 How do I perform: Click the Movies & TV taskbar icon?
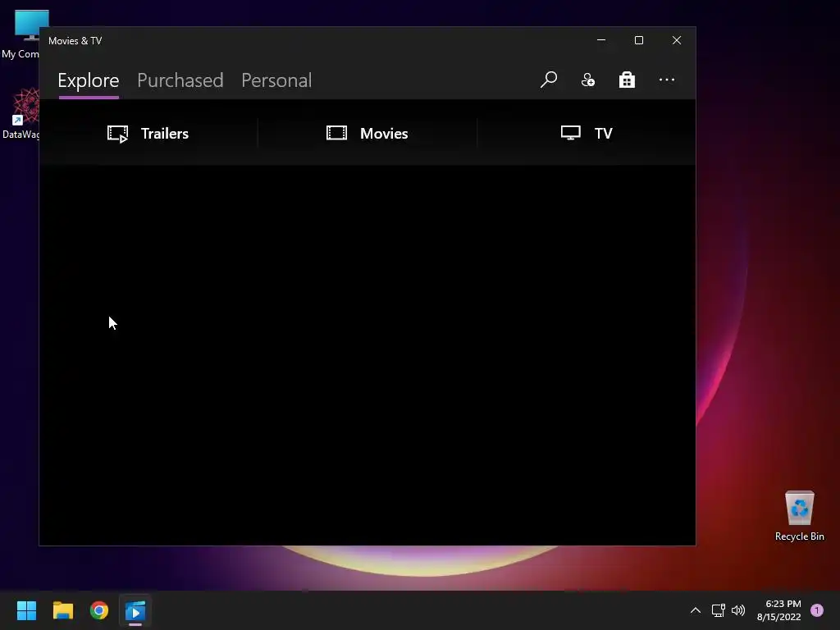click(x=135, y=610)
